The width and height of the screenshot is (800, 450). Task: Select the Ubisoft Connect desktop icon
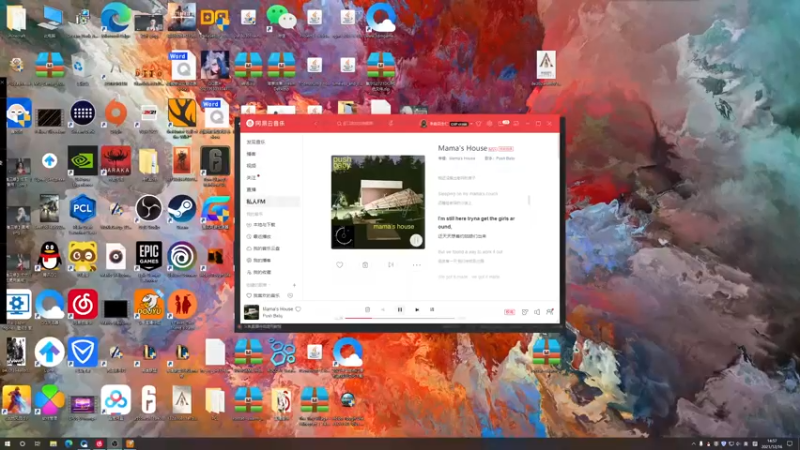coord(182,259)
